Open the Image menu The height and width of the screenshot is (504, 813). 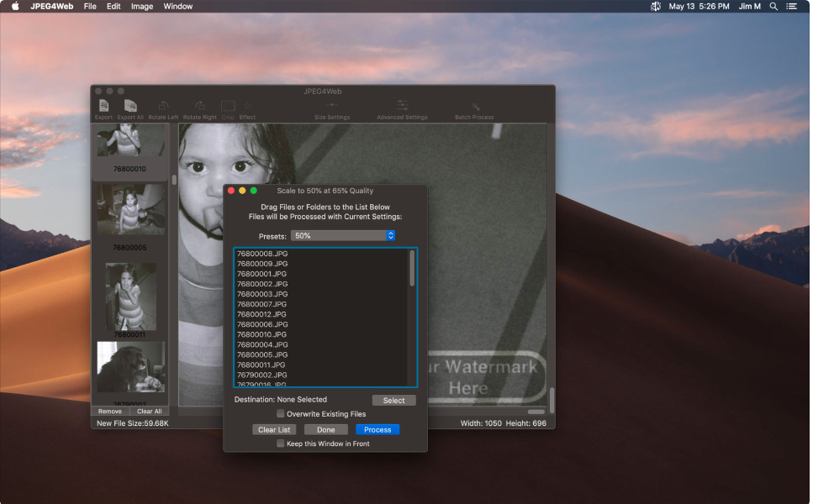pos(141,6)
